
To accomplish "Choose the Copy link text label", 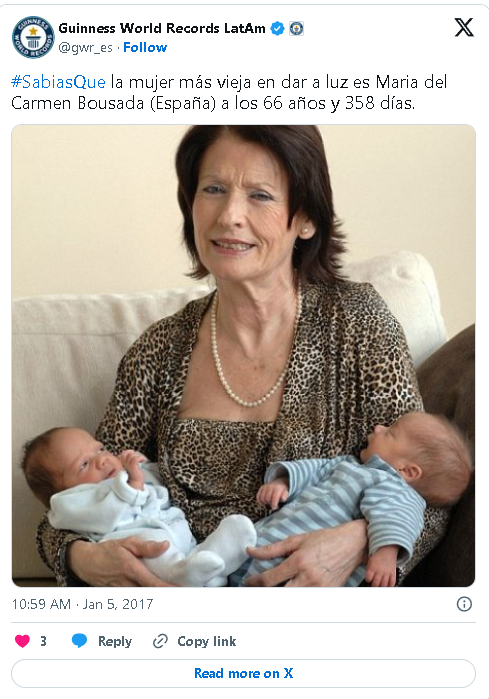I will pos(207,641).
